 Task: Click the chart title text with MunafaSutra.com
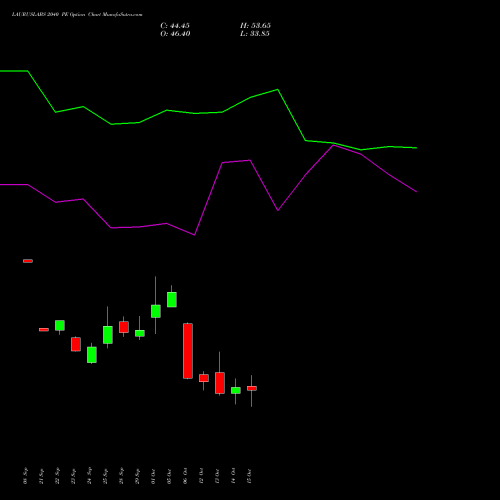(x=77, y=15)
